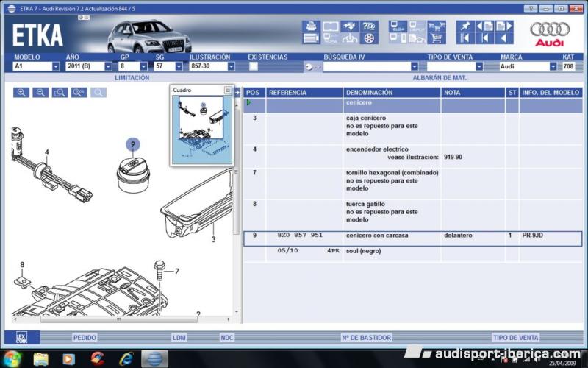Open the Búsqueda IV dropdown arrow
588x368 pixels.
click(415, 66)
